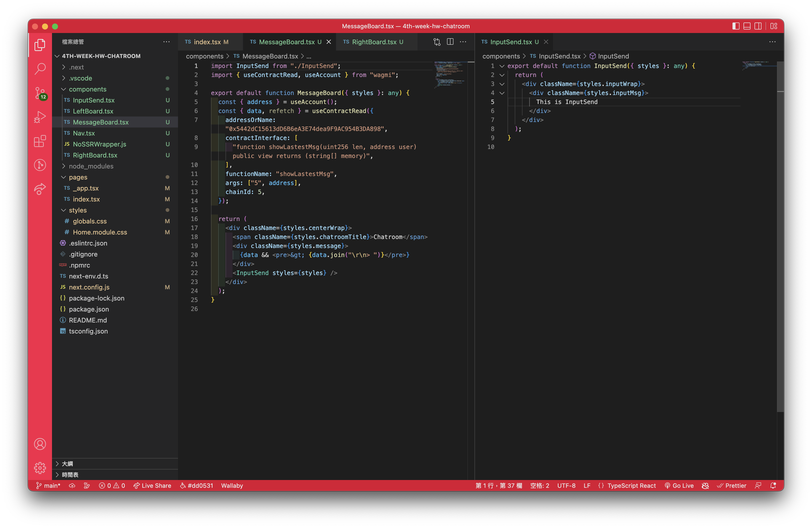Toggle secondary sidebar layout button
This screenshot has height=528, width=812.
pyautogui.click(x=758, y=26)
